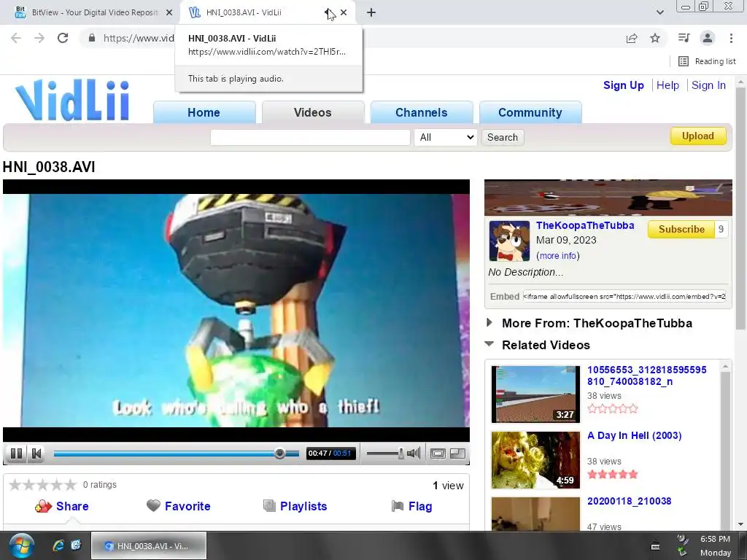Click the Favorite heart icon
This screenshot has height=560, width=747.
click(x=153, y=505)
